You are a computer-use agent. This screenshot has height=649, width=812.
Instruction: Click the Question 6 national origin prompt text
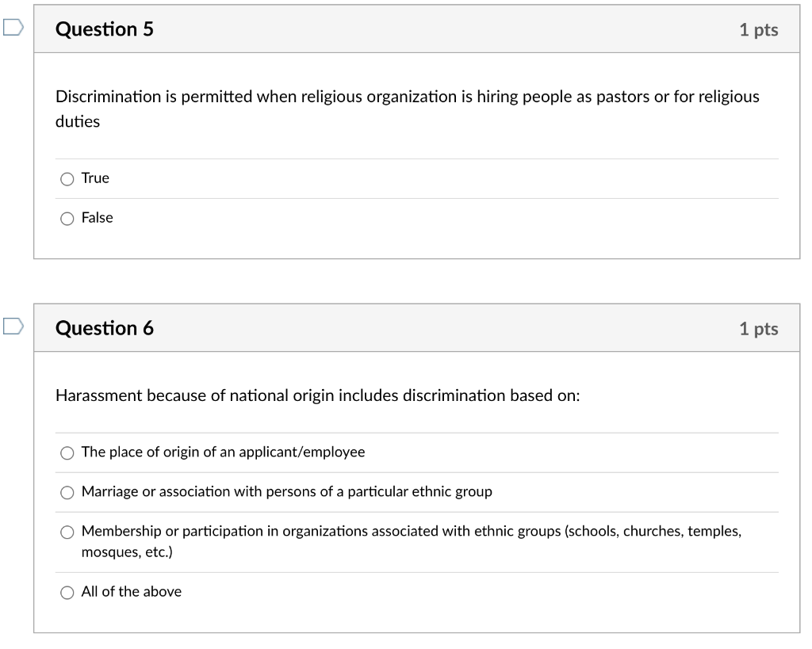pyautogui.click(x=317, y=395)
